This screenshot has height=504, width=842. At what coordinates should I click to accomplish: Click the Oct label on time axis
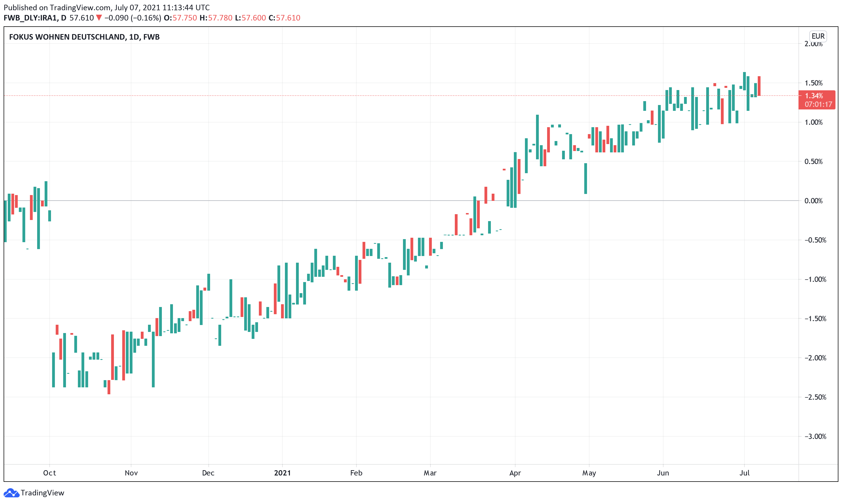(50, 473)
